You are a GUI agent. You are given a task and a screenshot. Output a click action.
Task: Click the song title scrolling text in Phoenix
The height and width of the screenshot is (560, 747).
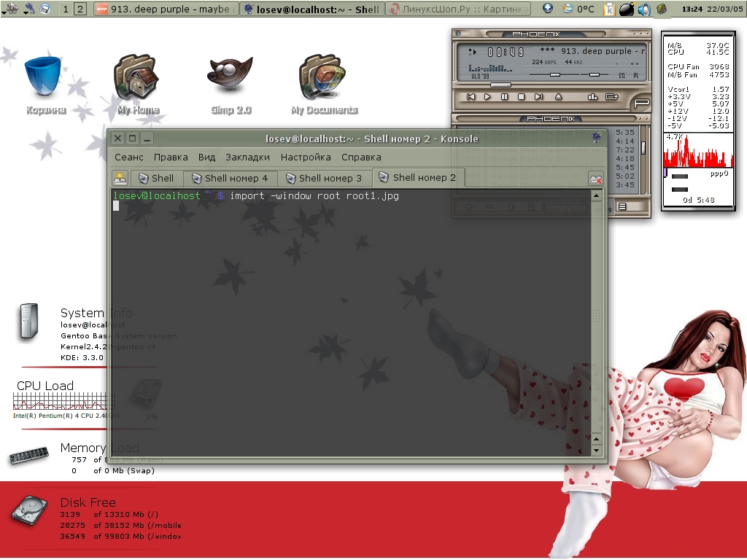[x=592, y=51]
